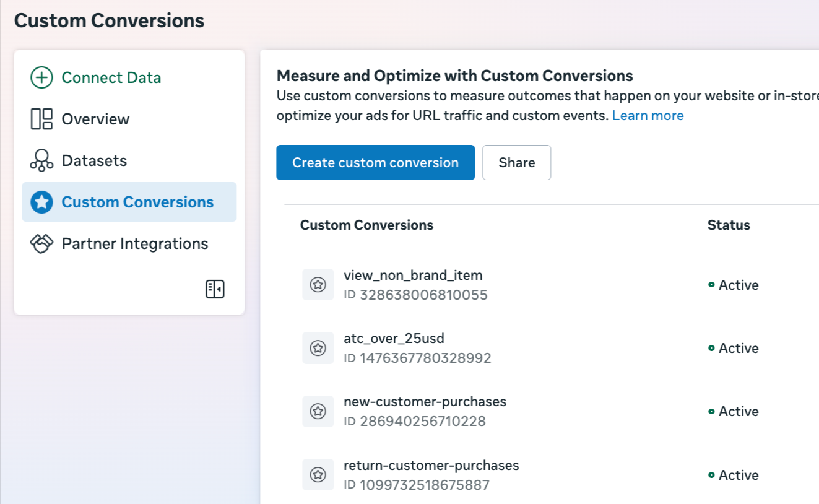819x504 pixels.
Task: Follow the Learn more link
Action: pos(648,116)
